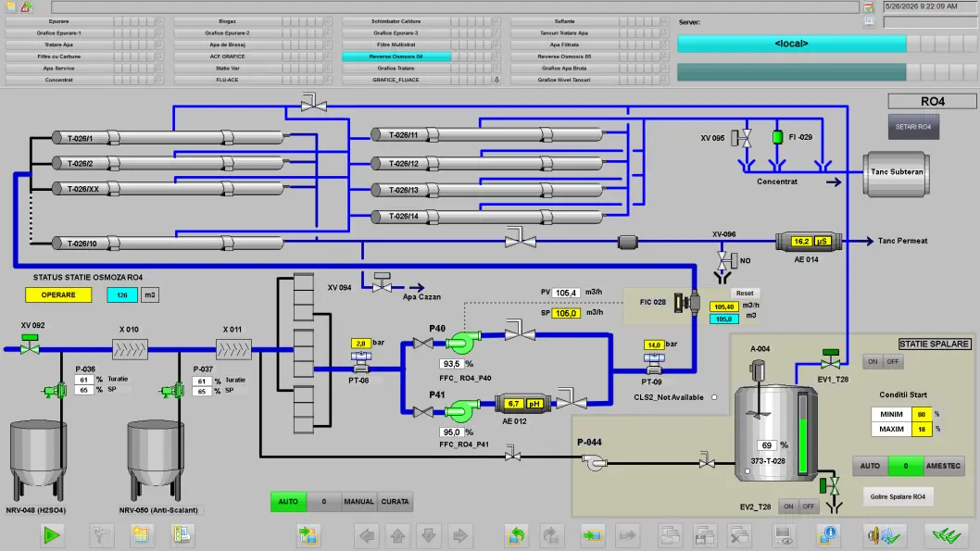Switch RO4 station mode to MANUAL

tap(358, 502)
